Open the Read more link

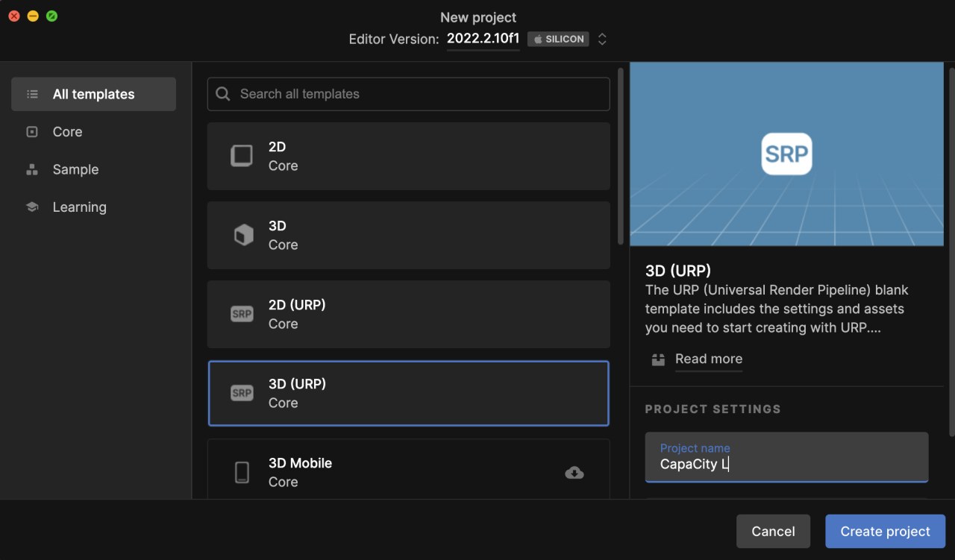pyautogui.click(x=708, y=359)
